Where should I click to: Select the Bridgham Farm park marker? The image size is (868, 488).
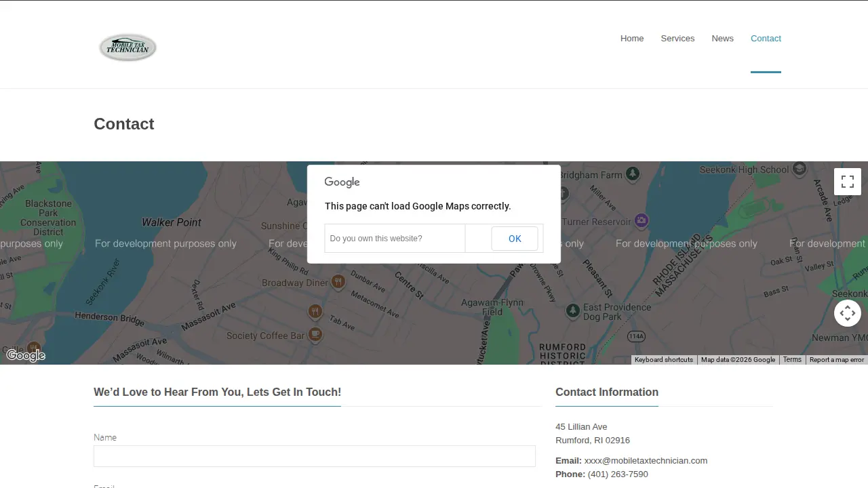(x=633, y=174)
